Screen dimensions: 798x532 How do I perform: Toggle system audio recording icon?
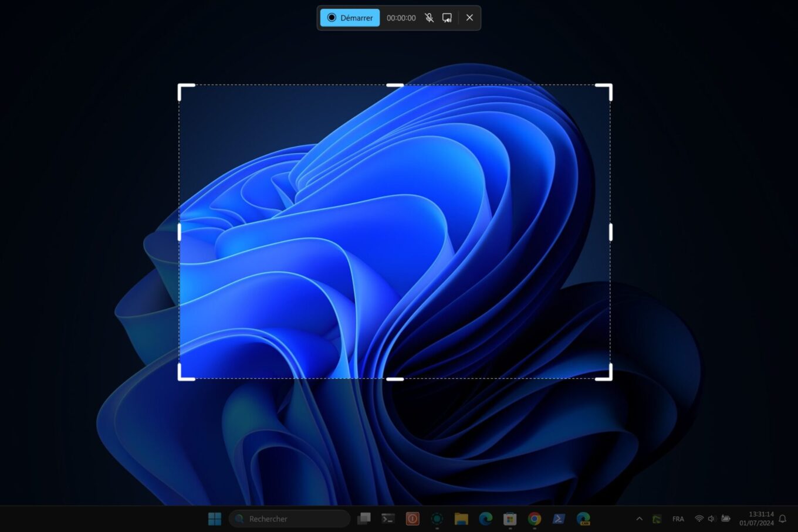tap(447, 18)
